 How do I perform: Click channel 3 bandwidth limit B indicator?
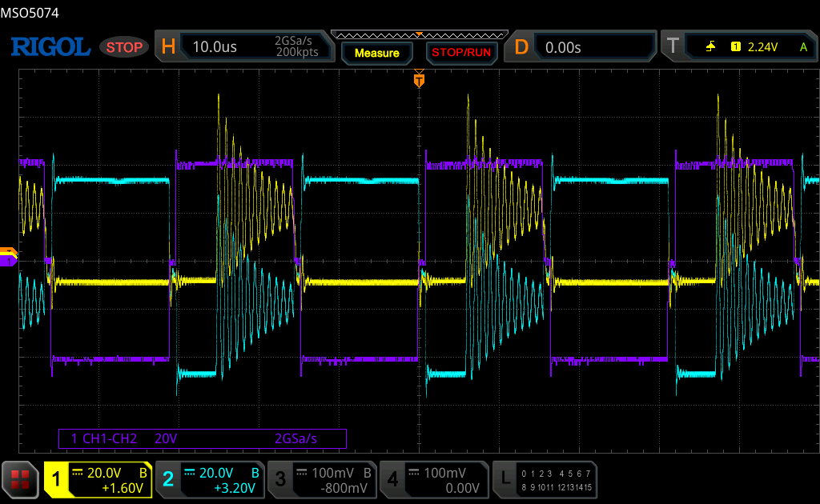point(367,473)
